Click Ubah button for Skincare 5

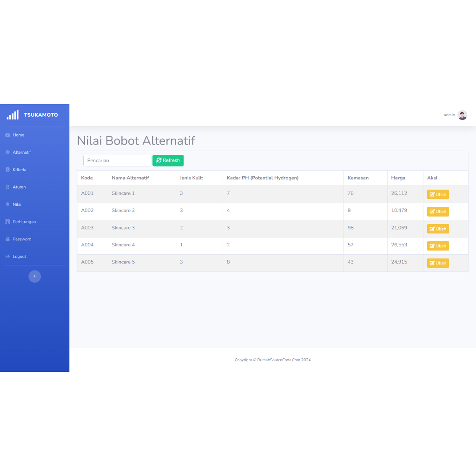(x=438, y=263)
